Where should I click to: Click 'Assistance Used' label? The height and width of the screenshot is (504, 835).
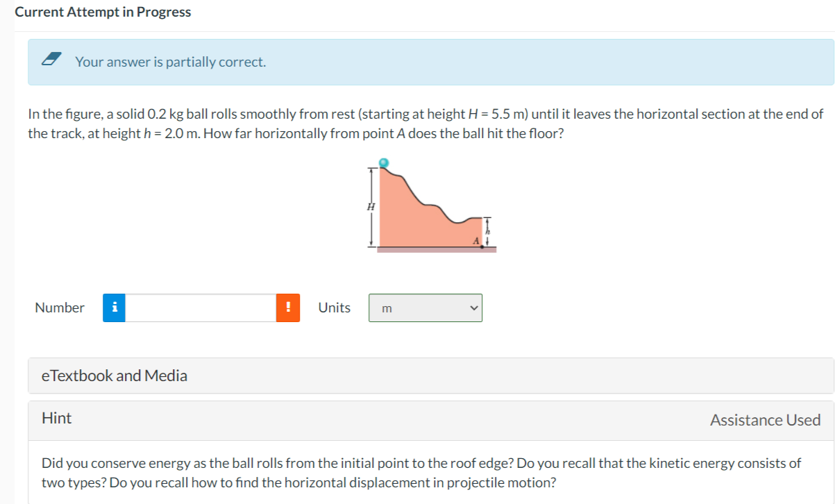click(x=764, y=419)
